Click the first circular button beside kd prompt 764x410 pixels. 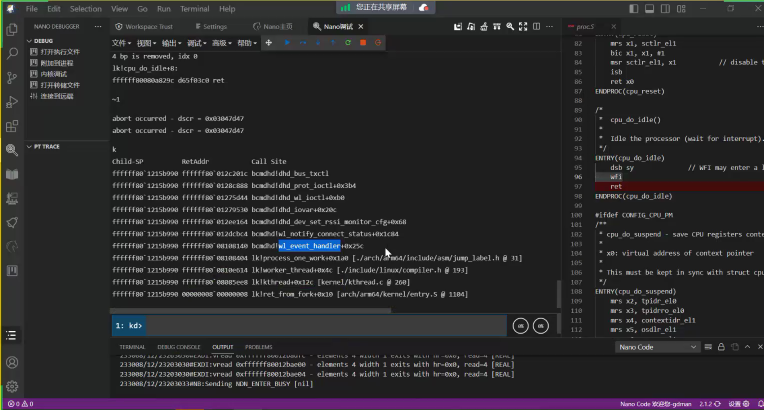tap(520, 326)
